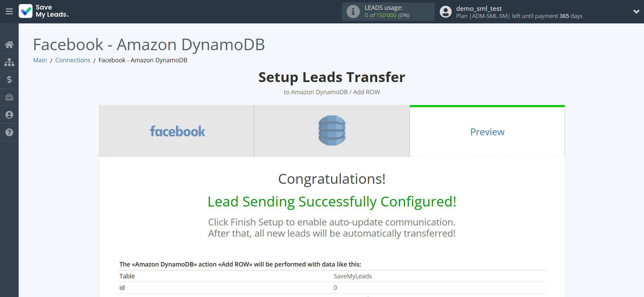Expand the account dropdown chevron
644x297 pixels.
tap(636, 12)
